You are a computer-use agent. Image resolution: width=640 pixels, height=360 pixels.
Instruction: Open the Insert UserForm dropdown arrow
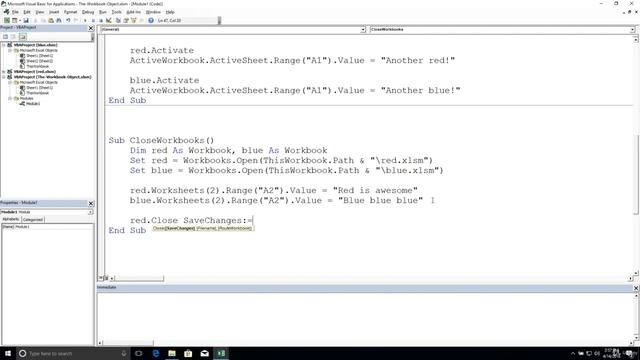pyautogui.click(x=20, y=20)
